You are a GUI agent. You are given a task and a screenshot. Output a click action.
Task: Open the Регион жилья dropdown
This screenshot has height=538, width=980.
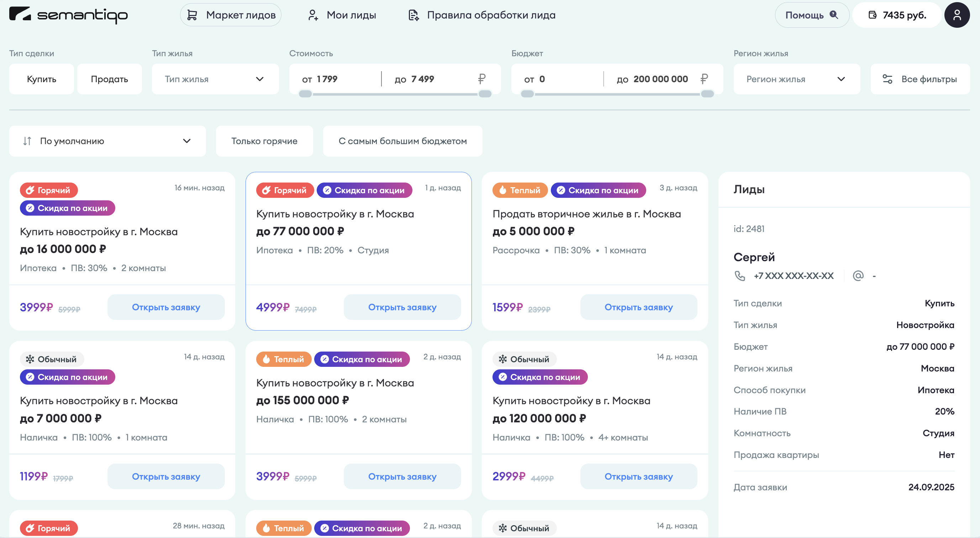796,79
